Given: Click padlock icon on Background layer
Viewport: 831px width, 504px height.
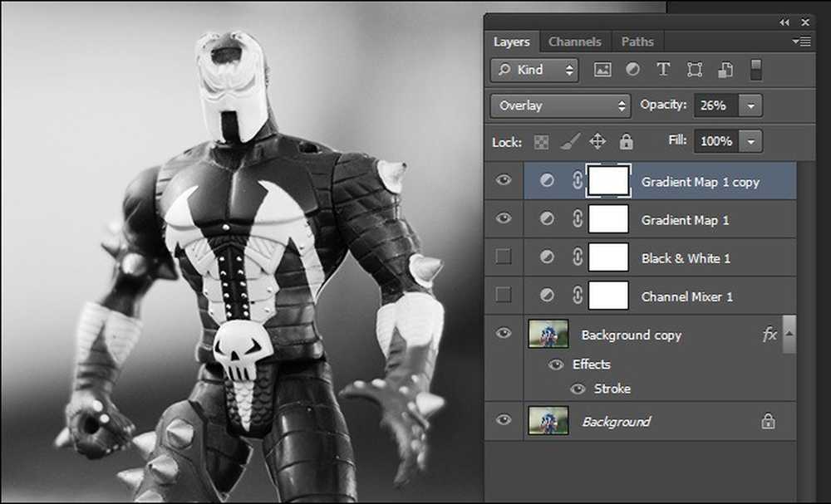Looking at the screenshot, I should point(768,422).
